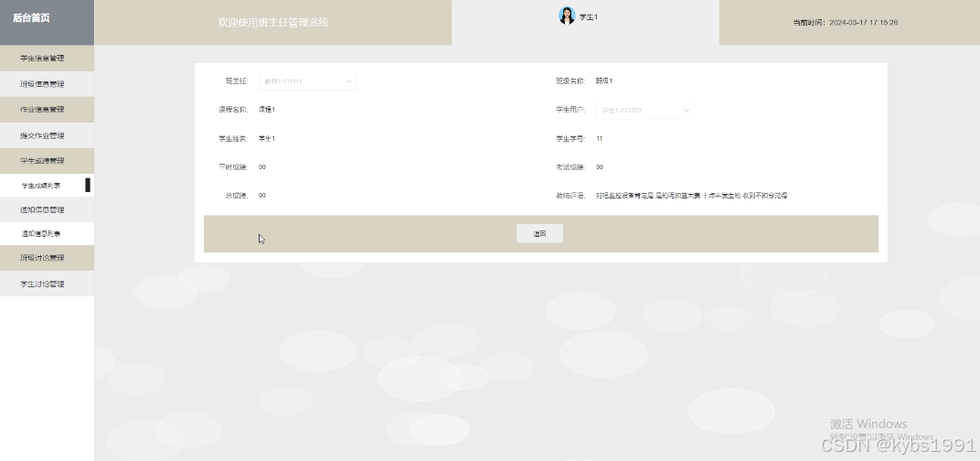Open 学生讨论管理 menu
Screen dimensions: 980x461
tap(47, 284)
